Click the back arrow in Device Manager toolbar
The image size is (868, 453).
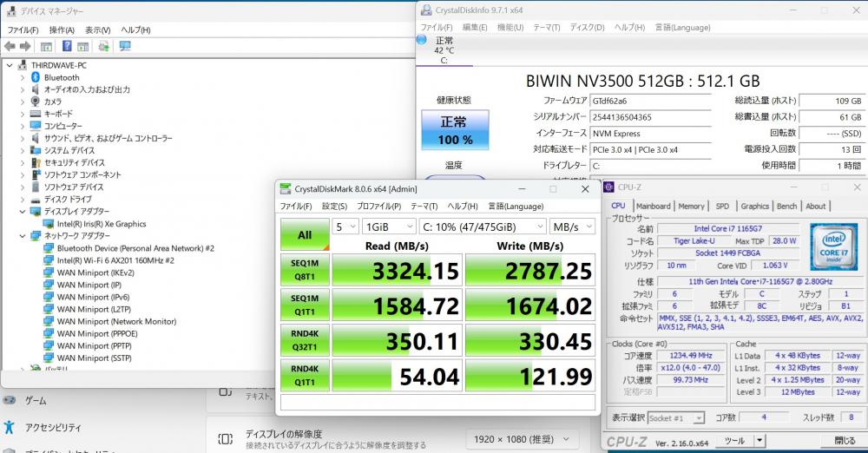tap(10, 46)
